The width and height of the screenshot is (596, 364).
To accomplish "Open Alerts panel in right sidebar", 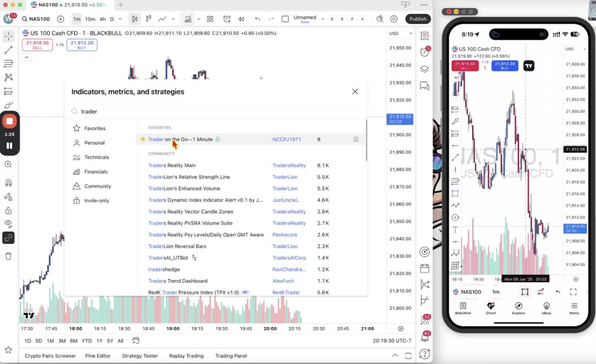I will coord(424,52).
